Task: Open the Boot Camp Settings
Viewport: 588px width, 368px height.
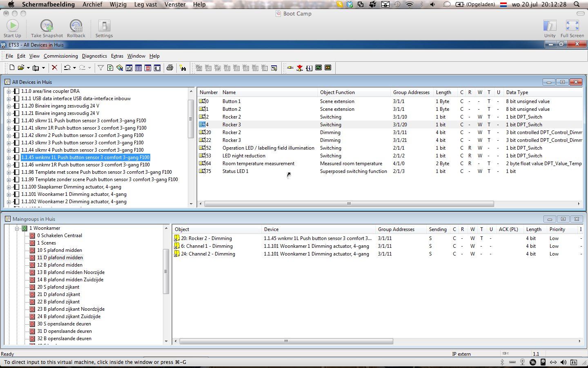Action: [104, 28]
